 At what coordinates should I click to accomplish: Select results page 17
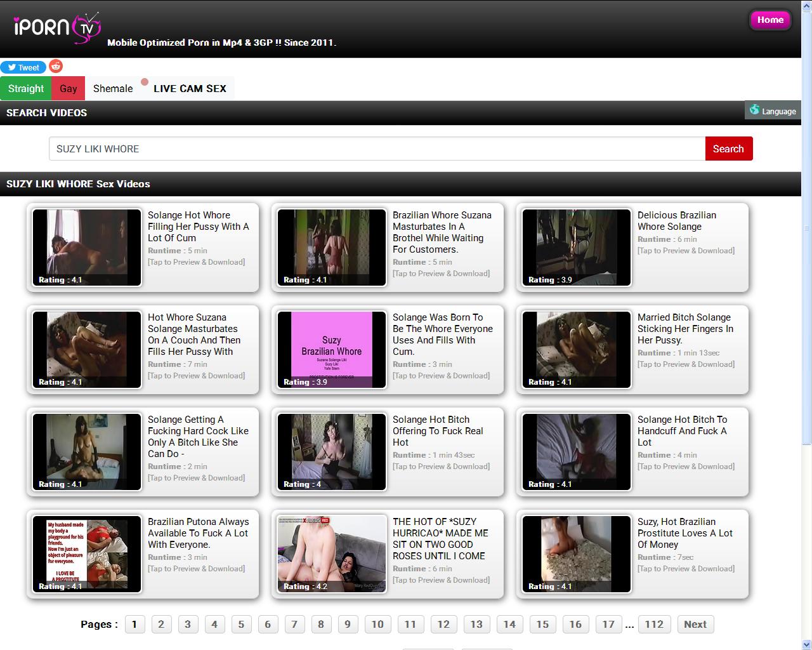point(608,624)
